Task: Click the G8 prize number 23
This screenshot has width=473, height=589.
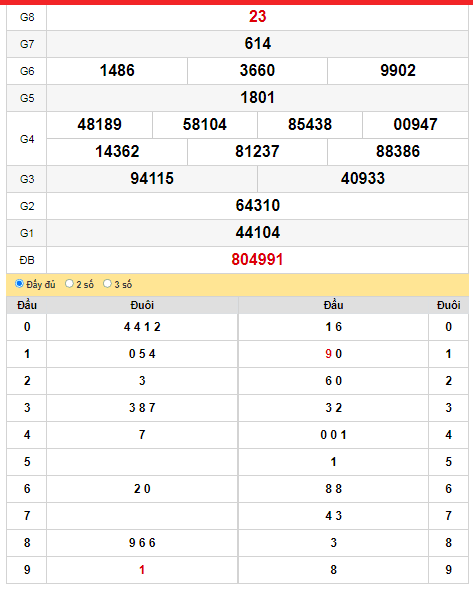Action: pyautogui.click(x=257, y=17)
